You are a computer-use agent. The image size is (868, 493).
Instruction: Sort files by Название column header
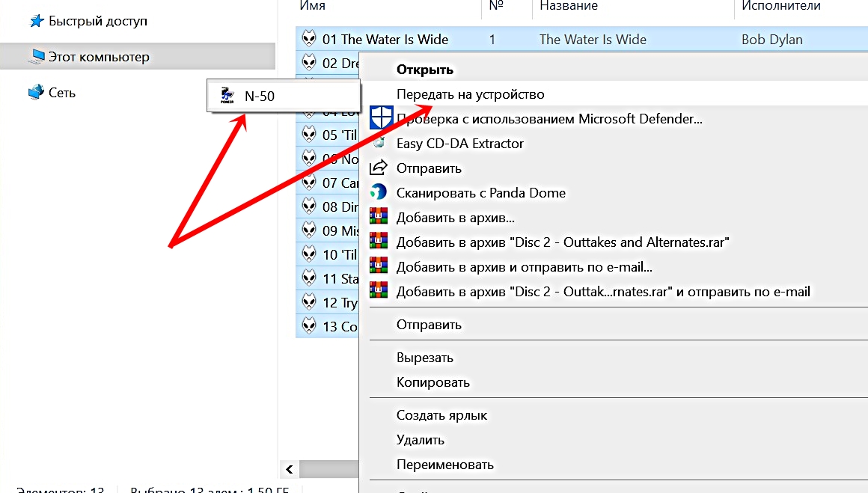569,6
